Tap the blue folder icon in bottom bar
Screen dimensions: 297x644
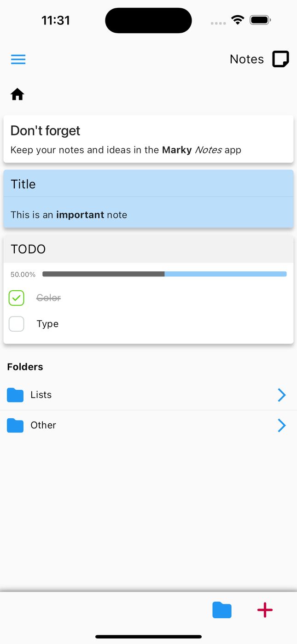[x=221, y=610]
